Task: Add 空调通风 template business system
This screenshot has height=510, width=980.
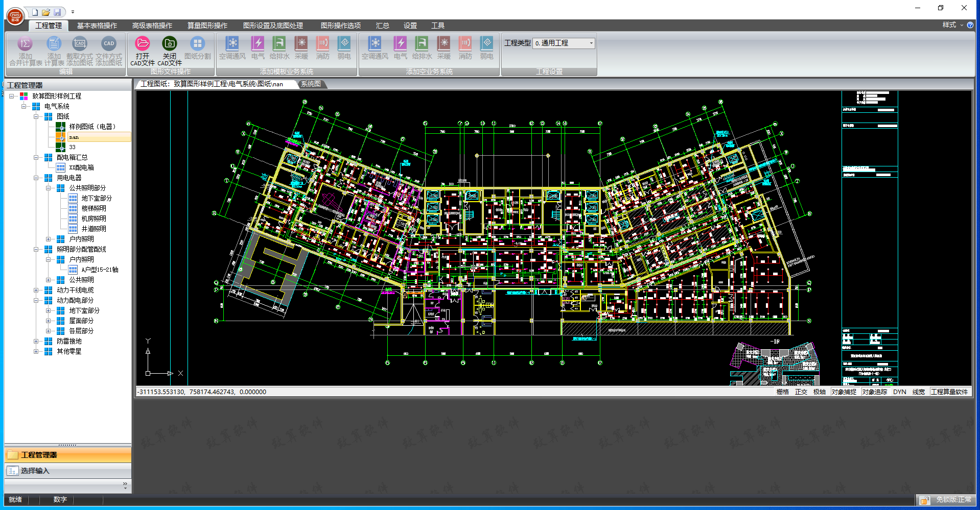Action: (x=232, y=47)
